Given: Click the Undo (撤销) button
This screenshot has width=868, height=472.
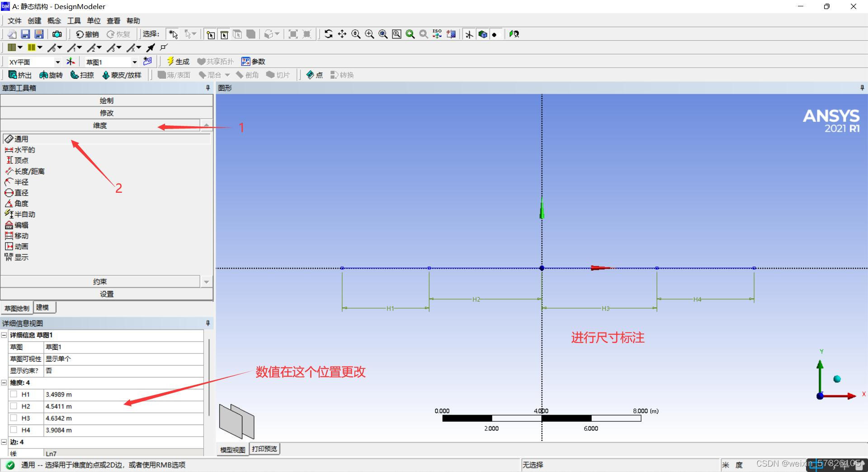Looking at the screenshot, I should [87, 34].
